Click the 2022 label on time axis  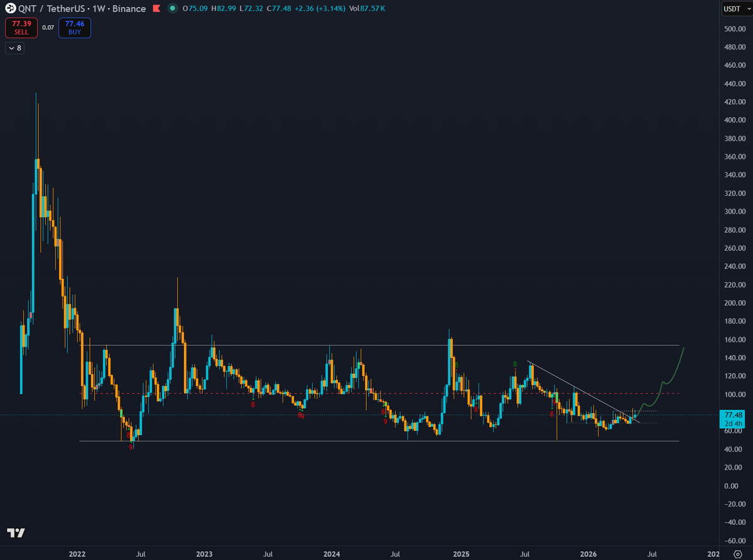[x=77, y=554]
